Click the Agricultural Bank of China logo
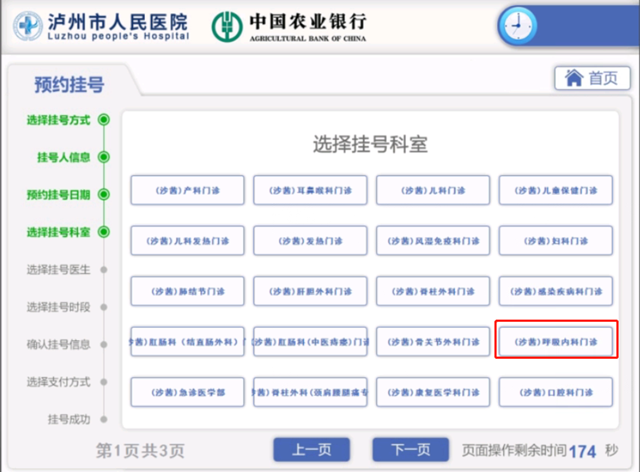 click(290, 26)
